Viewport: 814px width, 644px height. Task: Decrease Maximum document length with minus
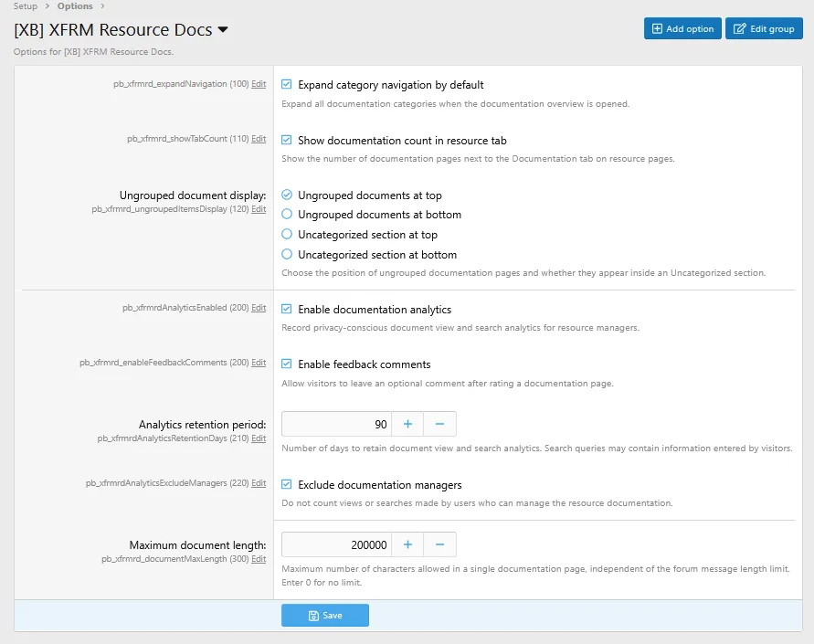[x=439, y=544]
